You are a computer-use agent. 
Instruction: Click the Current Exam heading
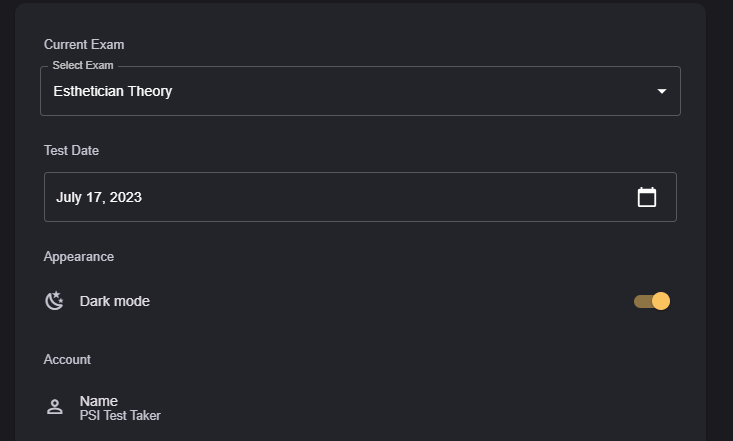84,44
